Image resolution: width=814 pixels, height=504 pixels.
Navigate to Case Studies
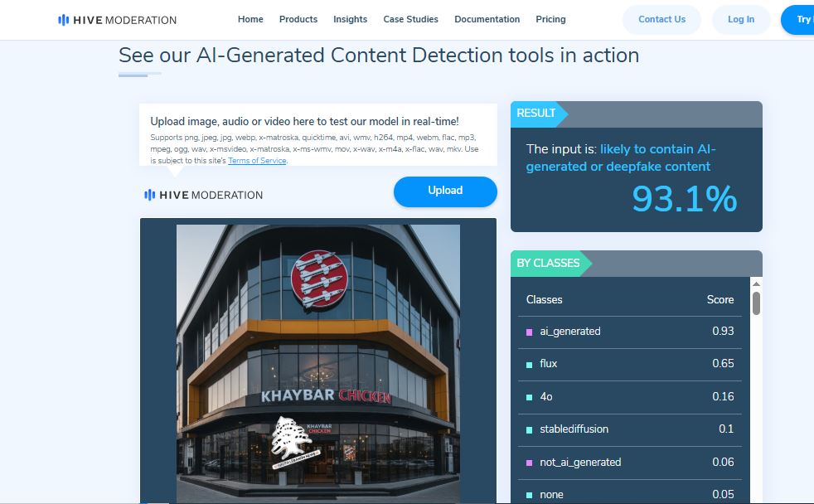pyautogui.click(x=410, y=19)
